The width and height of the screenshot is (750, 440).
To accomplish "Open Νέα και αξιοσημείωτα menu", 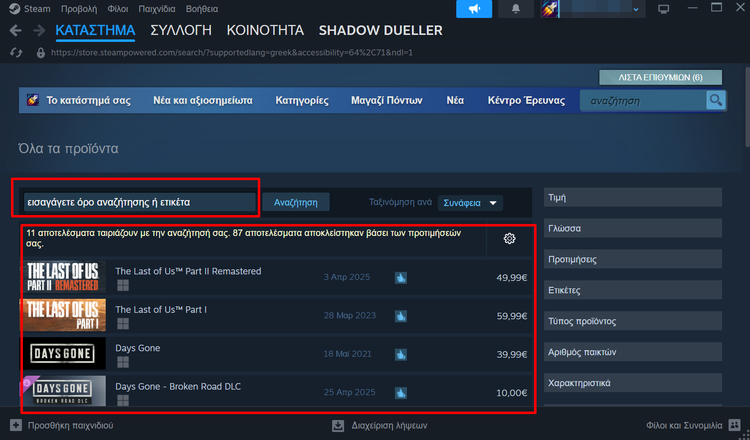I will [203, 100].
